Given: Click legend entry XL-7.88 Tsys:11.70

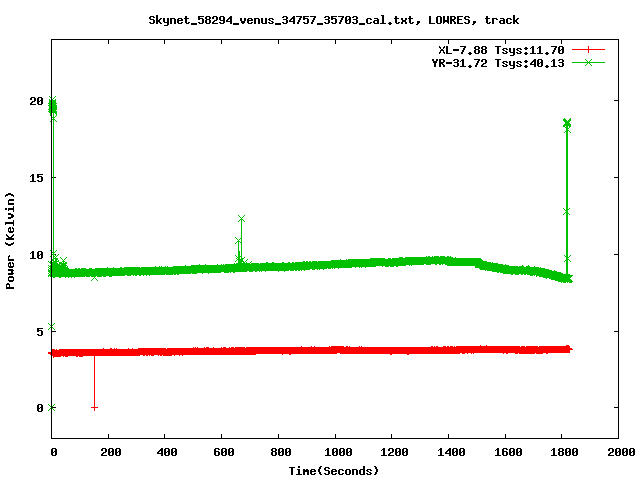Looking at the screenshot, I should (x=501, y=50).
